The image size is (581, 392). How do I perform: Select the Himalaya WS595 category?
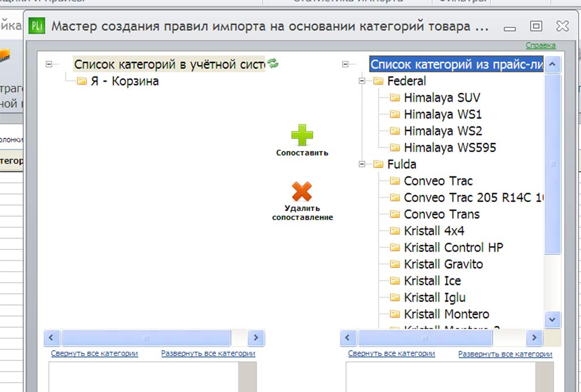click(x=450, y=147)
